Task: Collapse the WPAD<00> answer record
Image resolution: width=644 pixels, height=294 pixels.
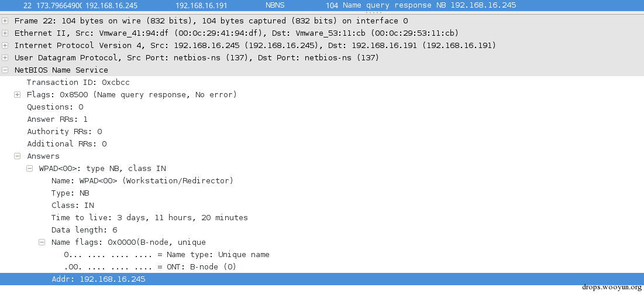Action: point(30,169)
